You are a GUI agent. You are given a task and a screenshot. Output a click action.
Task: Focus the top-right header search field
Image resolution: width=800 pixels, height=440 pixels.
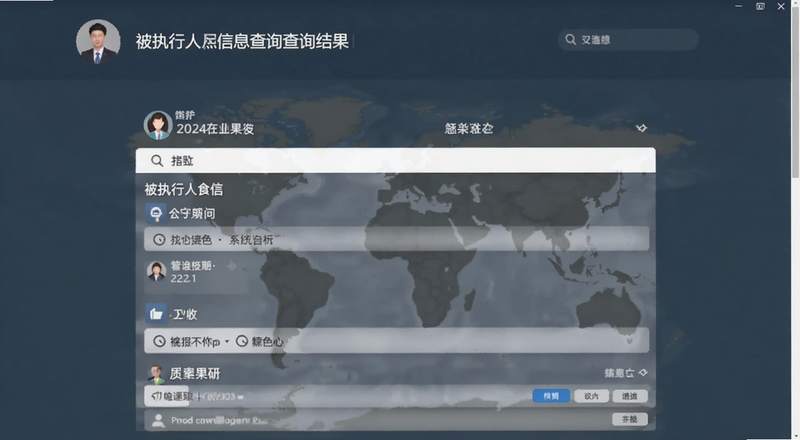coord(628,40)
